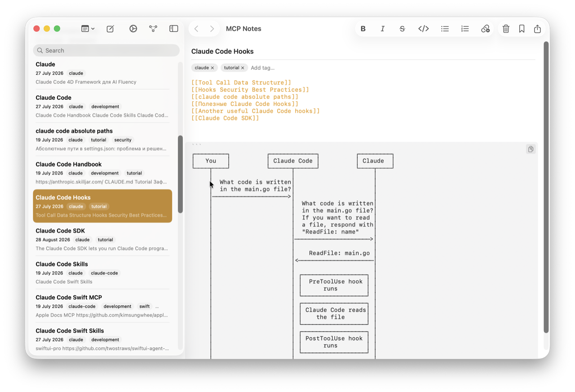Screen dimensions: 575x392
Task: Go forward with the right chevron
Action: coord(212,29)
